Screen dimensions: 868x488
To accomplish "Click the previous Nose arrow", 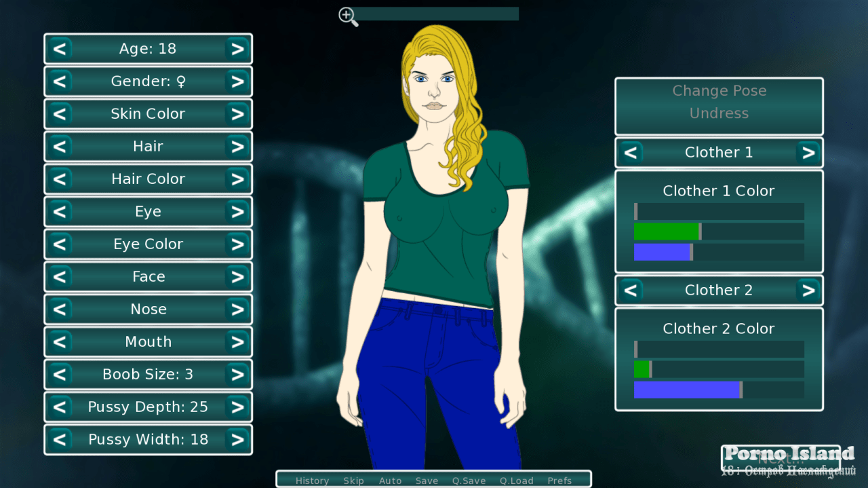I will pyautogui.click(x=60, y=309).
